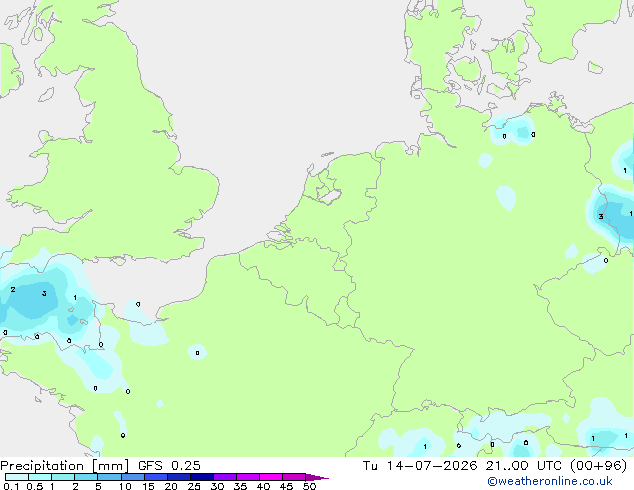Click the 10–15 mm legend swatch

(x=132, y=477)
